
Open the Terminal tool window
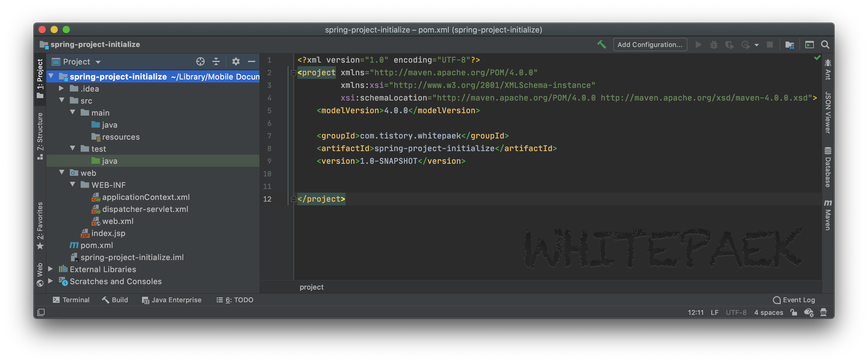coord(71,299)
